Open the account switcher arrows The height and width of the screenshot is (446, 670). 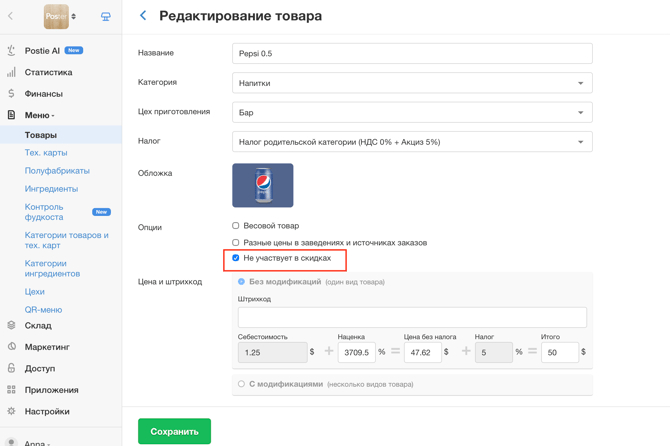pyautogui.click(x=73, y=16)
